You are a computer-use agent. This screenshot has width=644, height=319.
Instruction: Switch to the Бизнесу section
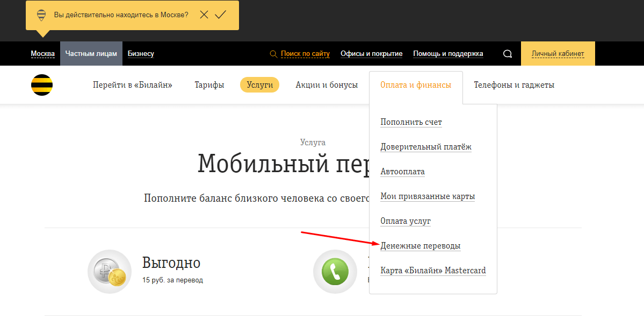[x=141, y=53]
